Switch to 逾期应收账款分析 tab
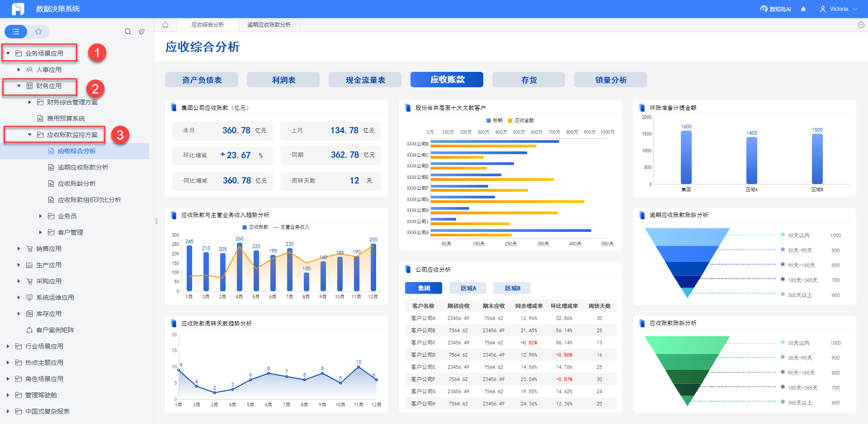This screenshot has width=868, height=424. pos(269,25)
